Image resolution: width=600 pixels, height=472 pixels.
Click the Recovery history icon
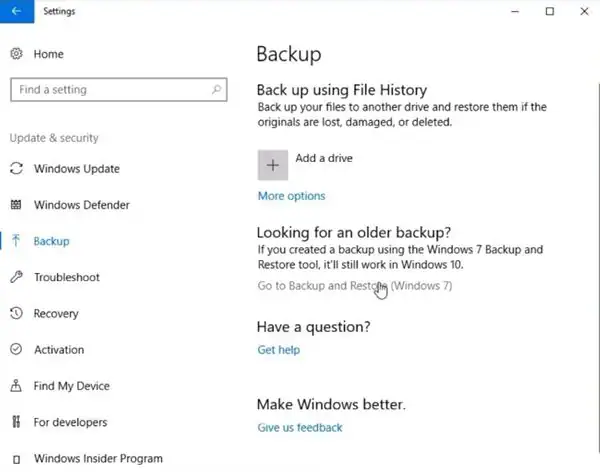pos(16,314)
